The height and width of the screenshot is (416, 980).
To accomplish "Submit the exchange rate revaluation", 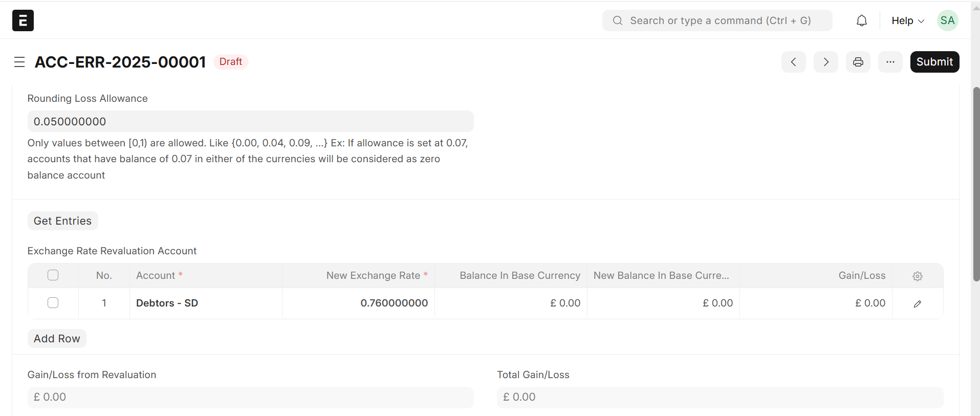I will 934,62.
